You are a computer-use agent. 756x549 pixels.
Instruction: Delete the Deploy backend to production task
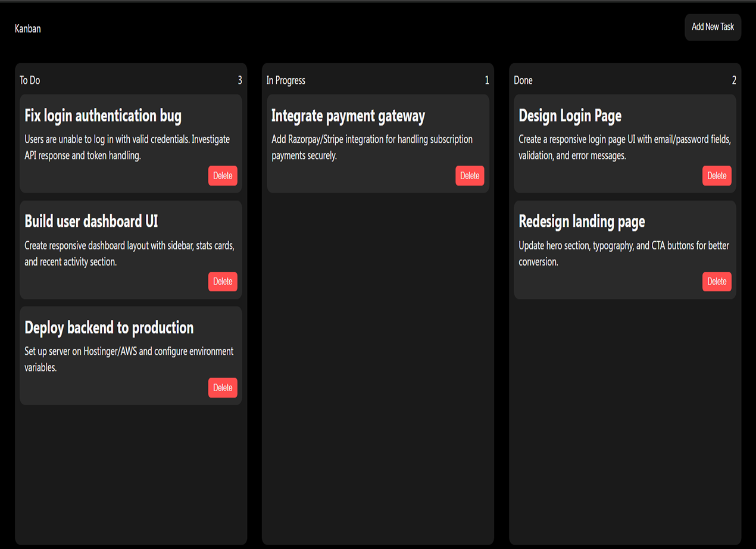coord(222,387)
